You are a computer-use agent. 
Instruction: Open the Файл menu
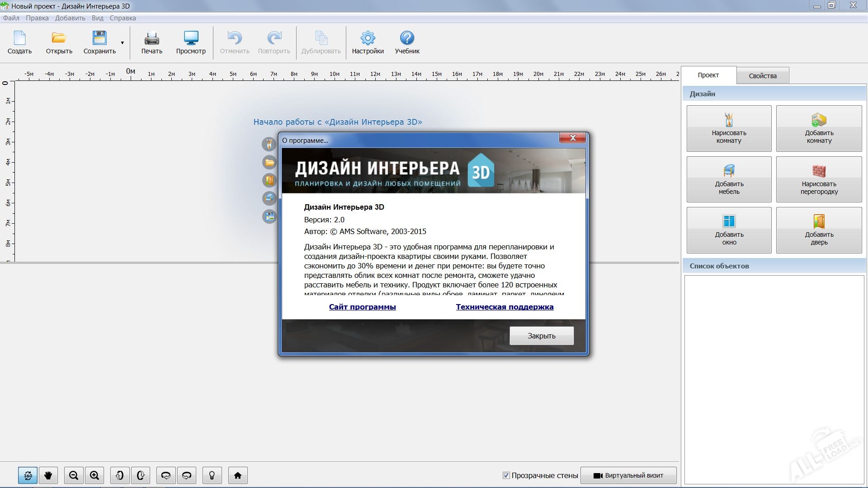point(11,18)
